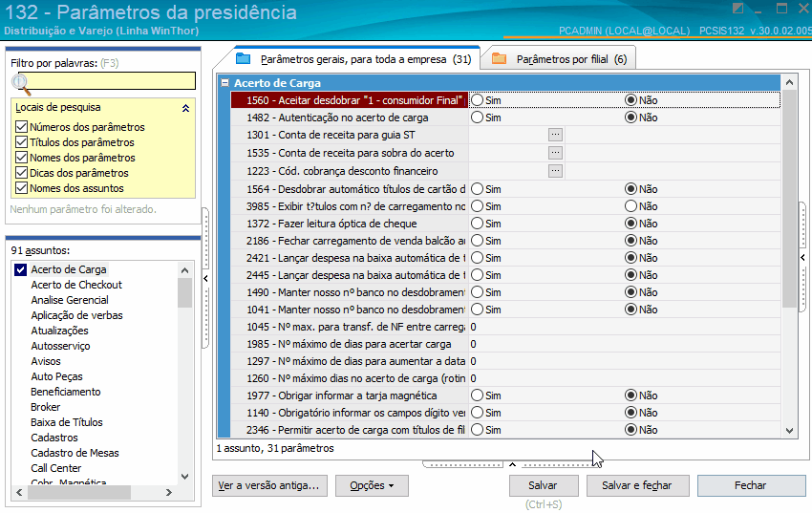Image resolution: width=812 pixels, height=513 pixels.
Task: Select Analise Gerencial subject
Action: tap(70, 300)
